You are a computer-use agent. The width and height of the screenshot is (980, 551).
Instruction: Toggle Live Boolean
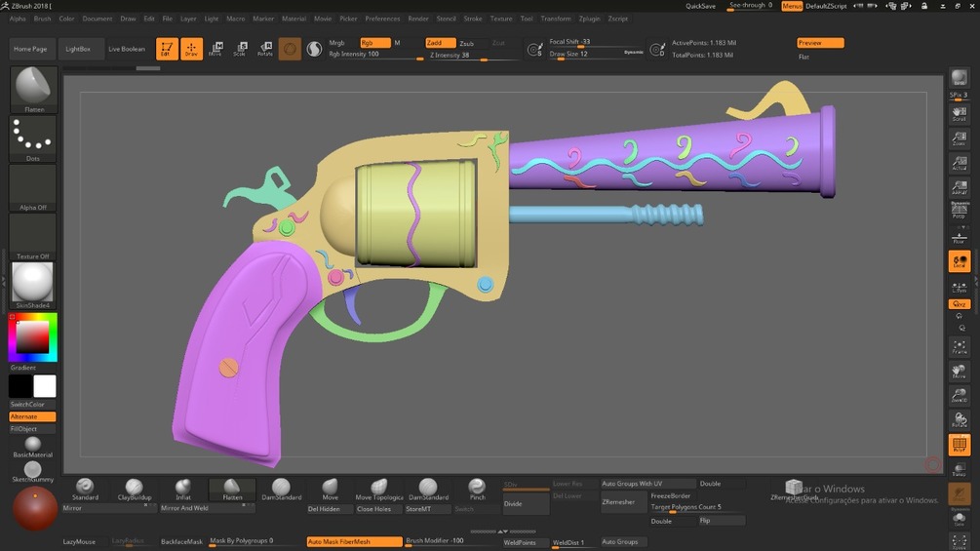[x=126, y=49]
